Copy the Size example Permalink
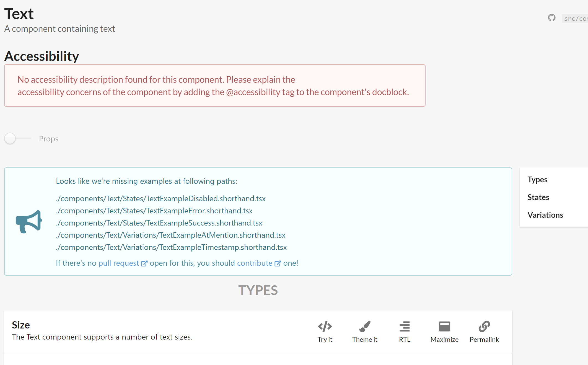Screen dimensions: 588x365 click(484, 327)
